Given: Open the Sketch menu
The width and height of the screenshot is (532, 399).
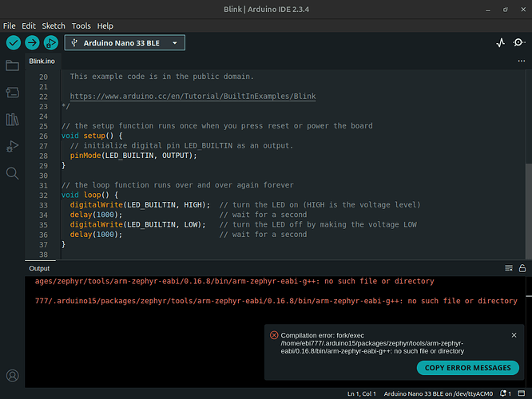Looking at the screenshot, I should point(54,26).
